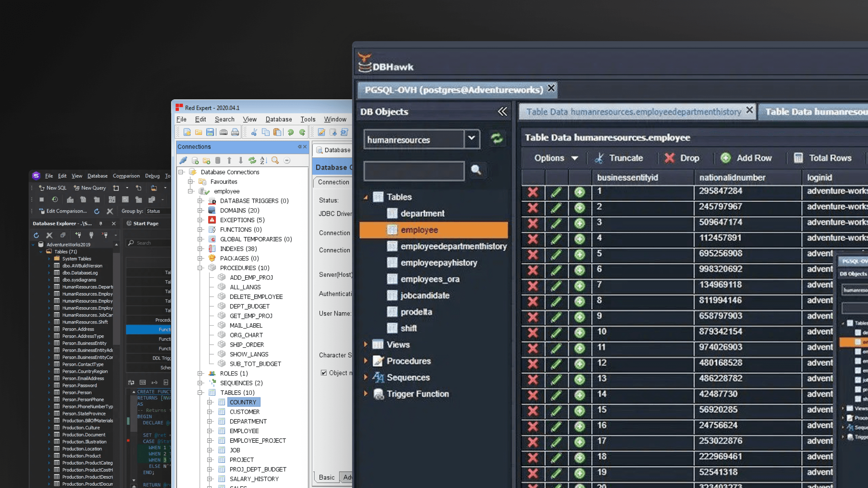Click the DB Objects filter text field
Screen dimensions: 868x488
coord(414,171)
